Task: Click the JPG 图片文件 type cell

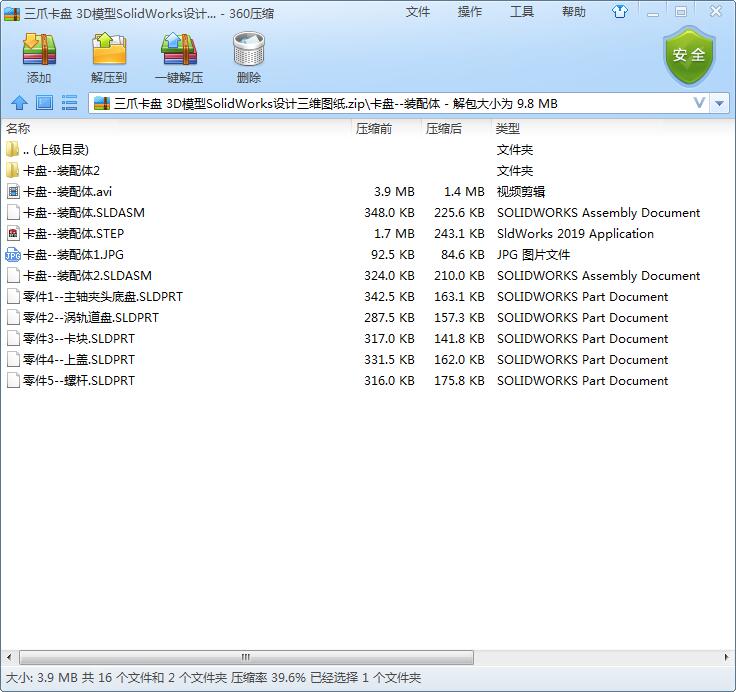Action: tap(533, 254)
